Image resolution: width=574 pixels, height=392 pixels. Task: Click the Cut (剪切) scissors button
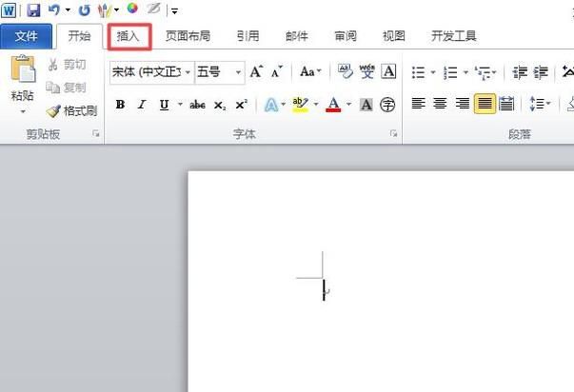pyautogui.click(x=67, y=65)
